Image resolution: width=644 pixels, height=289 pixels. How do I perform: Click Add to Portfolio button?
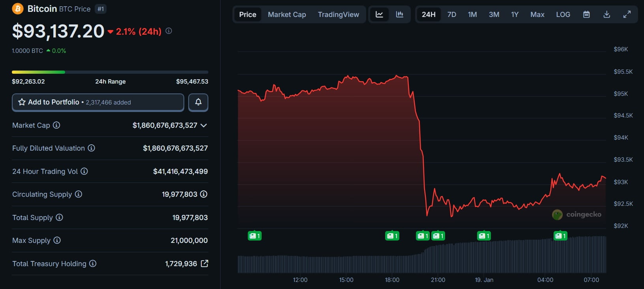pos(98,102)
